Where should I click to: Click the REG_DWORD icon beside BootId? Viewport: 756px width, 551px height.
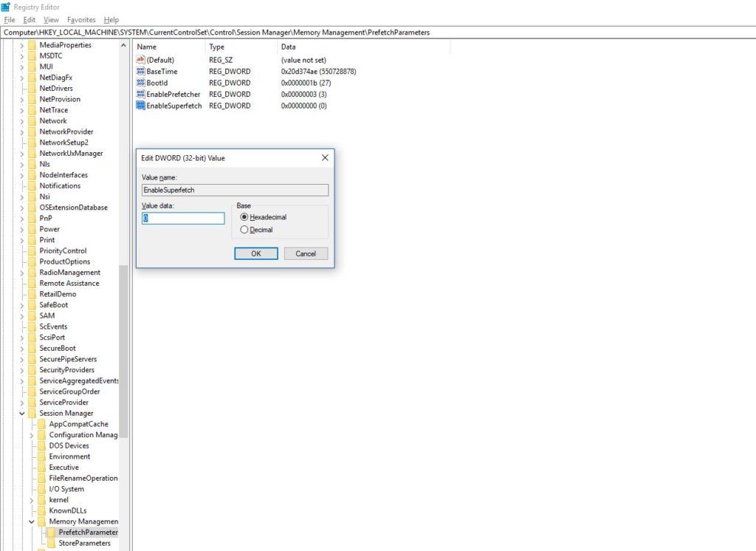click(x=140, y=83)
